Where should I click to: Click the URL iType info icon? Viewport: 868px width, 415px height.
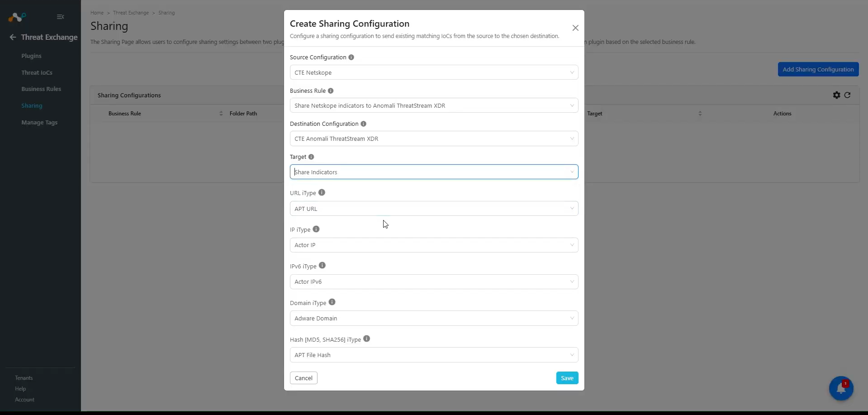(322, 192)
